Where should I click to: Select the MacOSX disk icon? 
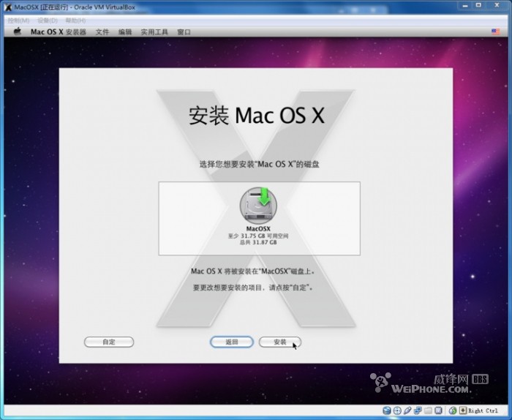click(258, 206)
